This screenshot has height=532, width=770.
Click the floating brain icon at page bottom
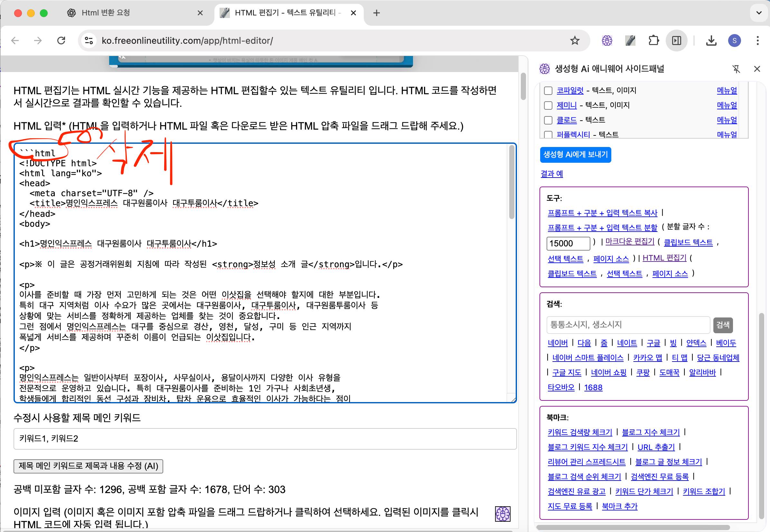[502, 514]
